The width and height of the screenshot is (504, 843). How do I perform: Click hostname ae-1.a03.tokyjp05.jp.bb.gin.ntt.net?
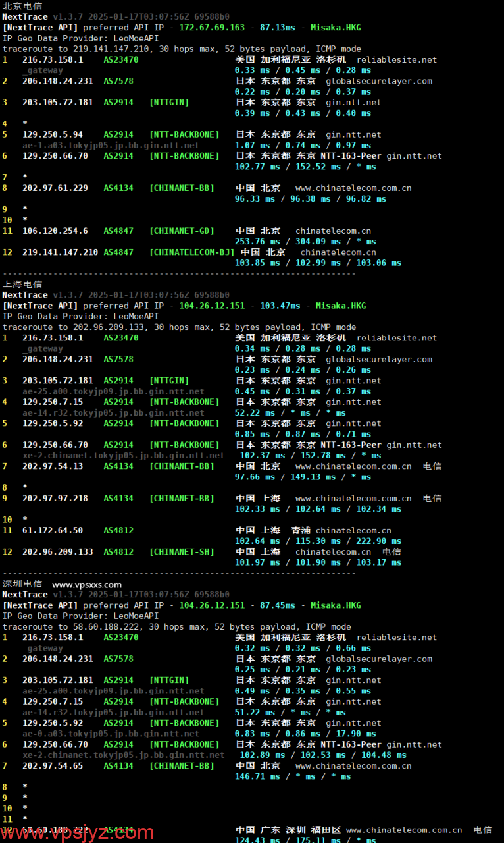tap(111, 145)
